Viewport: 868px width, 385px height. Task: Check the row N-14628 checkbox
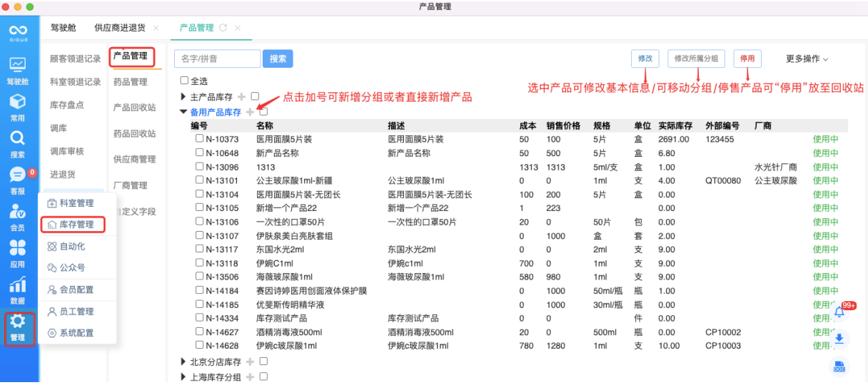pos(200,346)
